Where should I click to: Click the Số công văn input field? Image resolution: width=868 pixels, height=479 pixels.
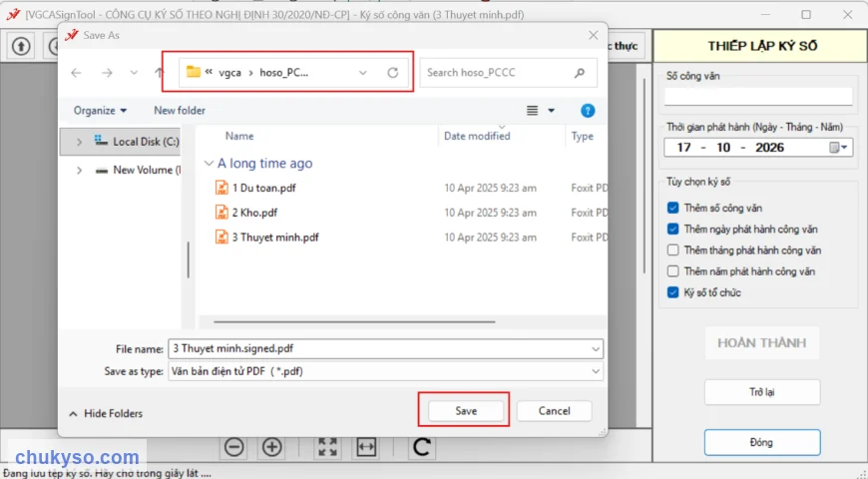click(x=758, y=97)
